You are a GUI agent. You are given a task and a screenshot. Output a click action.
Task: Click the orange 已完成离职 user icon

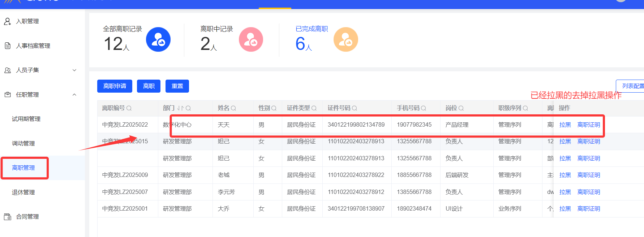tap(345, 39)
